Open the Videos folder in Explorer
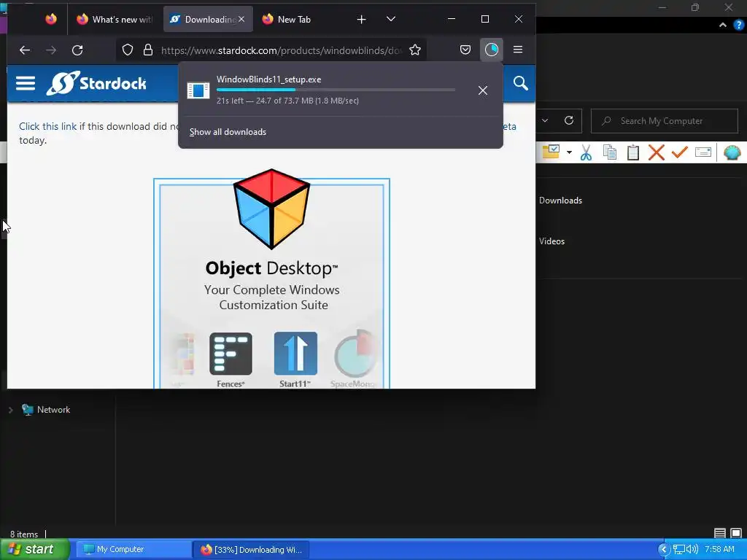The height and width of the screenshot is (560, 747). tap(551, 241)
